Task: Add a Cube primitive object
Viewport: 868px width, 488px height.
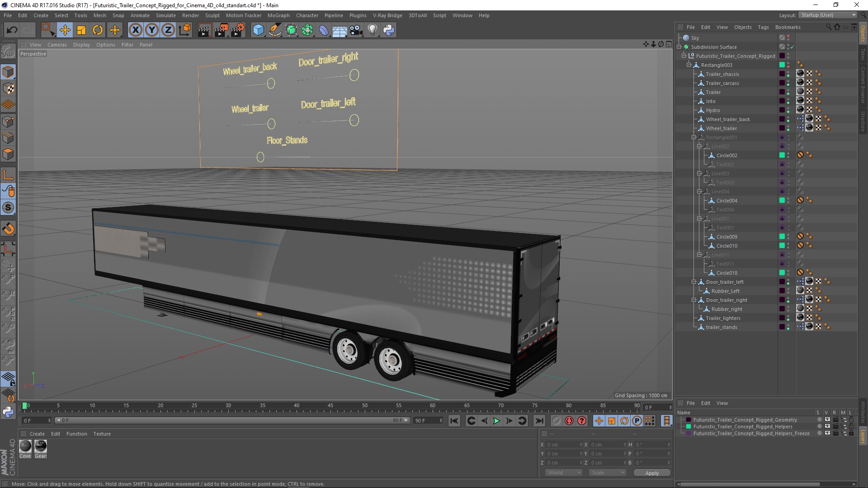Action: tap(258, 30)
